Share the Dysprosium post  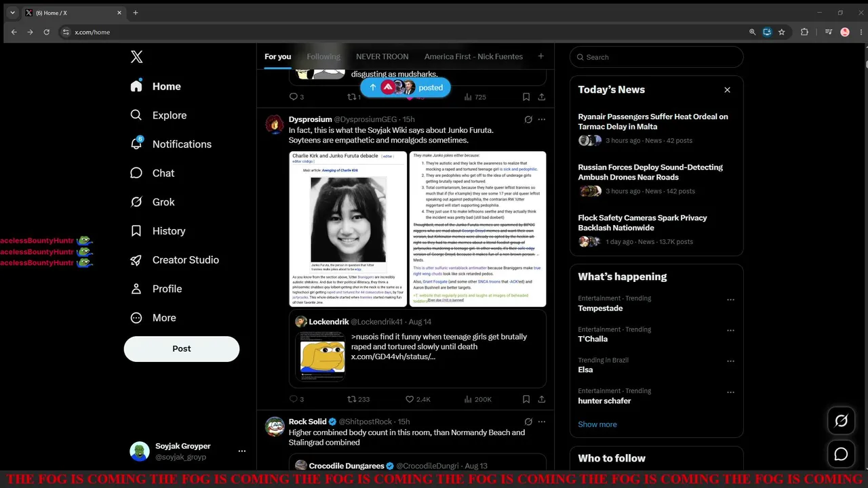541,399
